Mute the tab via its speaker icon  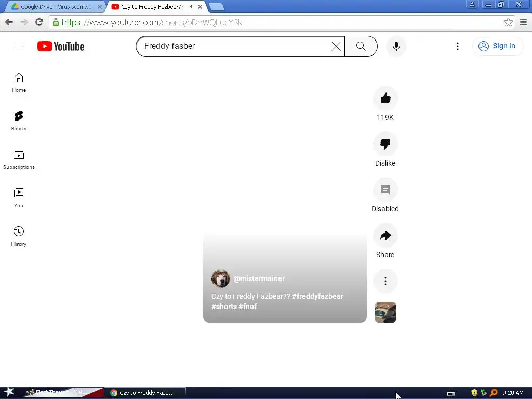coord(192,7)
